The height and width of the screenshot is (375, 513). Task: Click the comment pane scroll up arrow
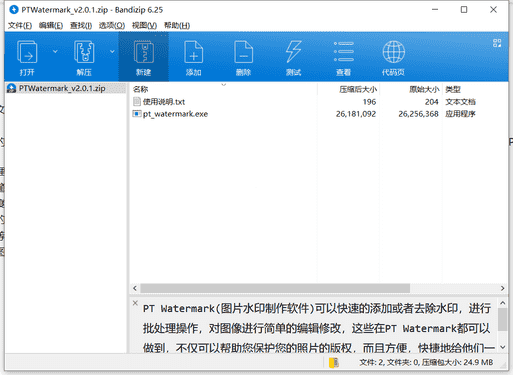[502, 303]
